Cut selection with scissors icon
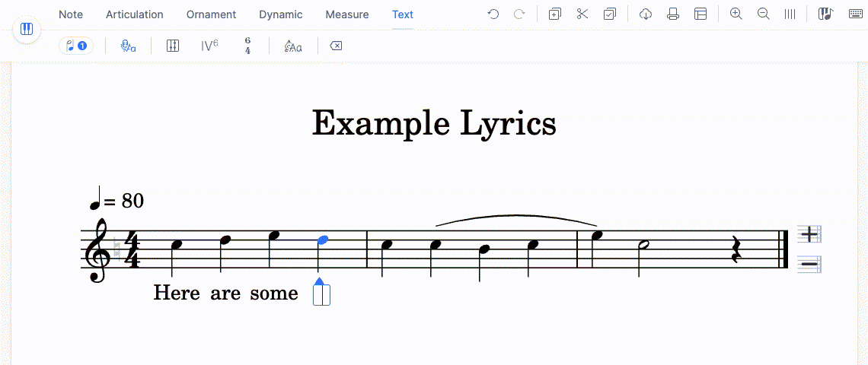This screenshot has height=365, width=868. 582,14
